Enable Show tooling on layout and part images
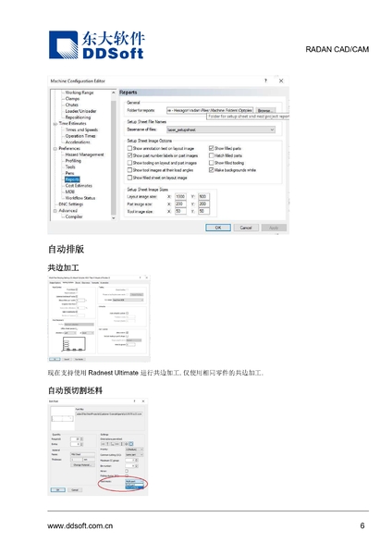392x555 pixels. [x=129, y=163]
